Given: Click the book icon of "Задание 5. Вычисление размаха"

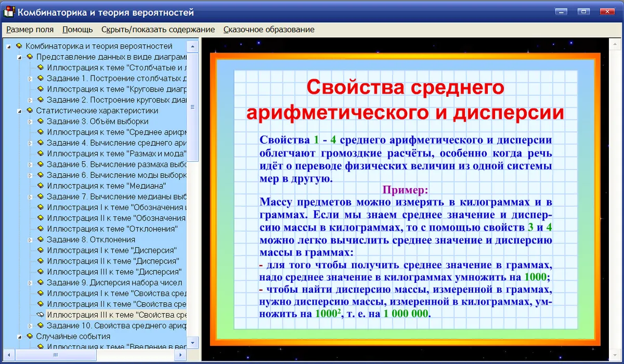Looking at the screenshot, I should coord(41,164).
